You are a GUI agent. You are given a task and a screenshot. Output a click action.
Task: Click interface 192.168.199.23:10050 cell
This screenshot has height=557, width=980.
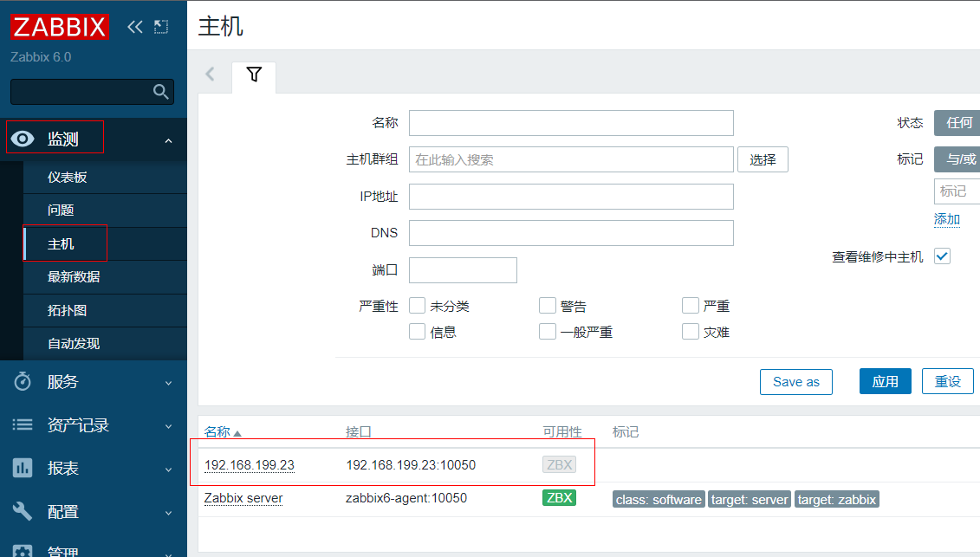pyautogui.click(x=411, y=465)
